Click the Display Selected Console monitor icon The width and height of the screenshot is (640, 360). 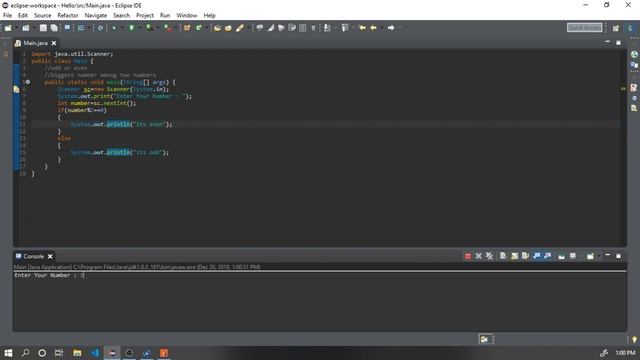click(573, 256)
